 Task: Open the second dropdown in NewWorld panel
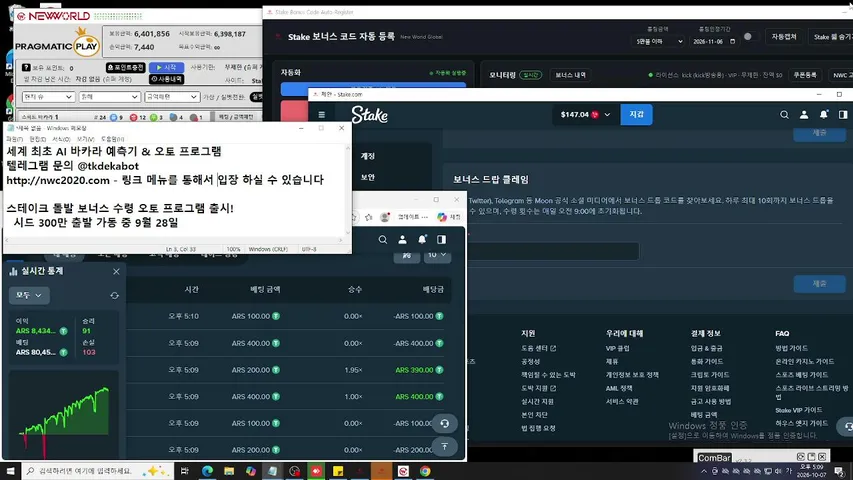[109, 96]
